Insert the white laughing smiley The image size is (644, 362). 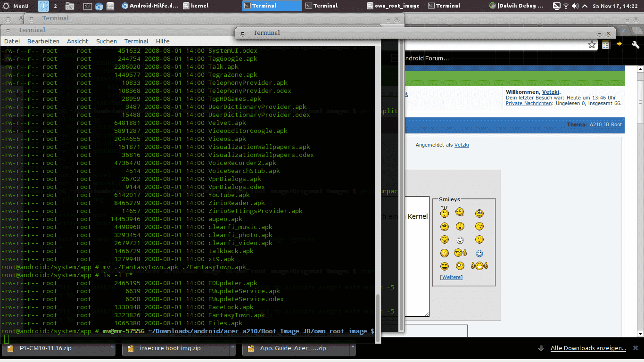[460, 240]
